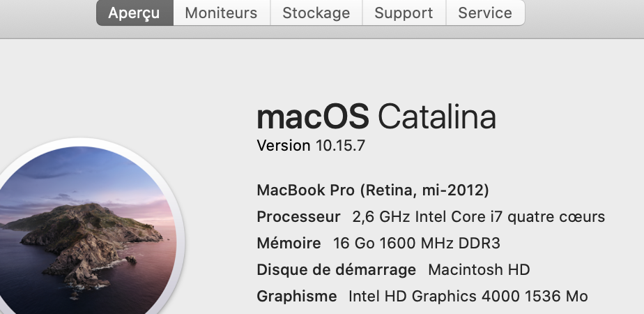Click the Disque de démarrage label
The height and width of the screenshot is (314, 644).
click(x=336, y=270)
